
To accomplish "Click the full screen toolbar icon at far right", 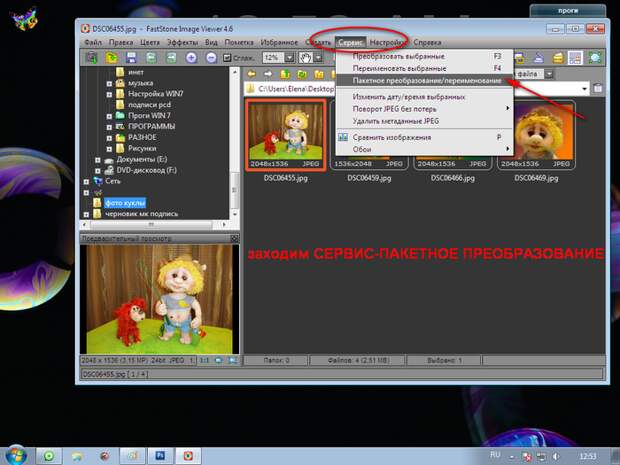I will pos(595,58).
